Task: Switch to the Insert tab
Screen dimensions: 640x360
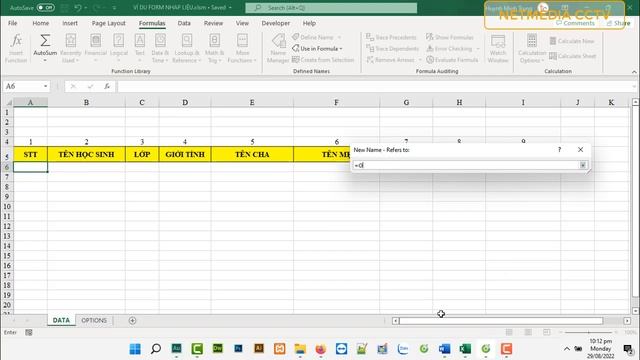Action: [x=70, y=23]
